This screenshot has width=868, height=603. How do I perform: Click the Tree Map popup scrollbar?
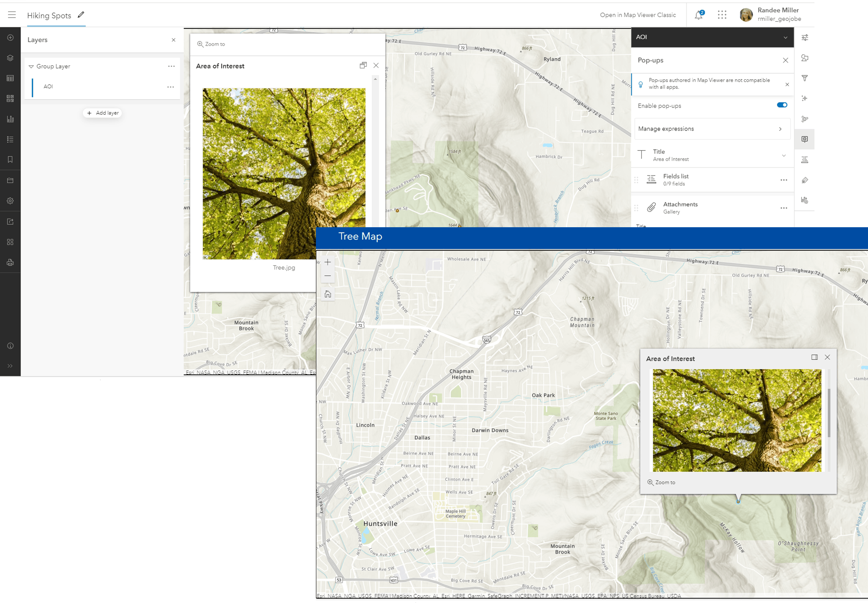tap(829, 413)
